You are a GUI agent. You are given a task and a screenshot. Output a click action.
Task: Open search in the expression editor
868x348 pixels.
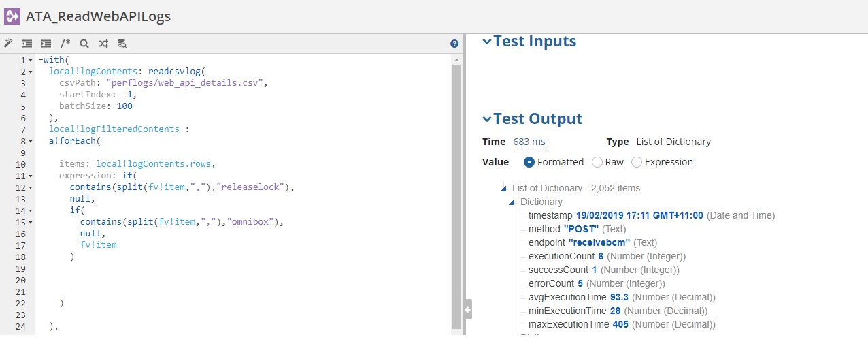point(84,44)
